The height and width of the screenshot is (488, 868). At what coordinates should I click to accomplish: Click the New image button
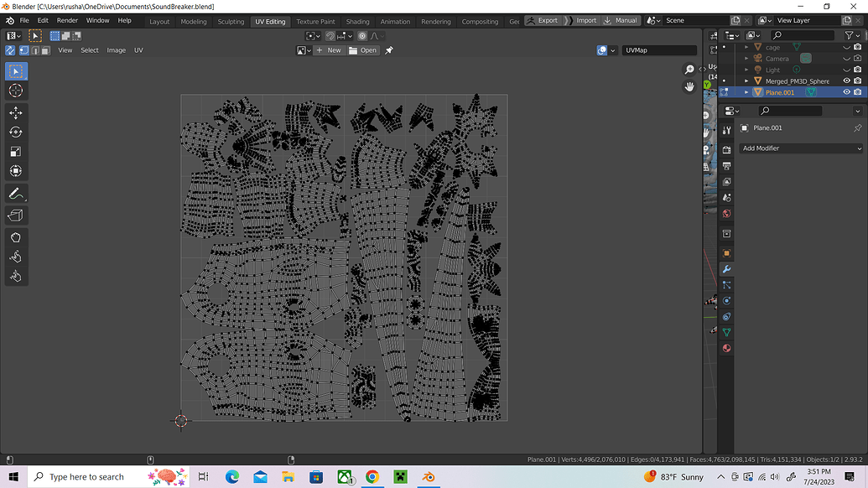pos(329,50)
